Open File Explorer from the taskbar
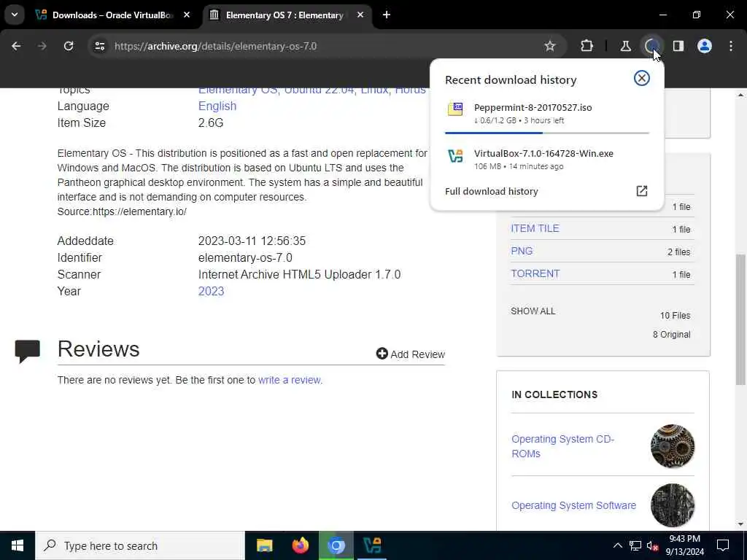The width and height of the screenshot is (747, 560). 264,545
